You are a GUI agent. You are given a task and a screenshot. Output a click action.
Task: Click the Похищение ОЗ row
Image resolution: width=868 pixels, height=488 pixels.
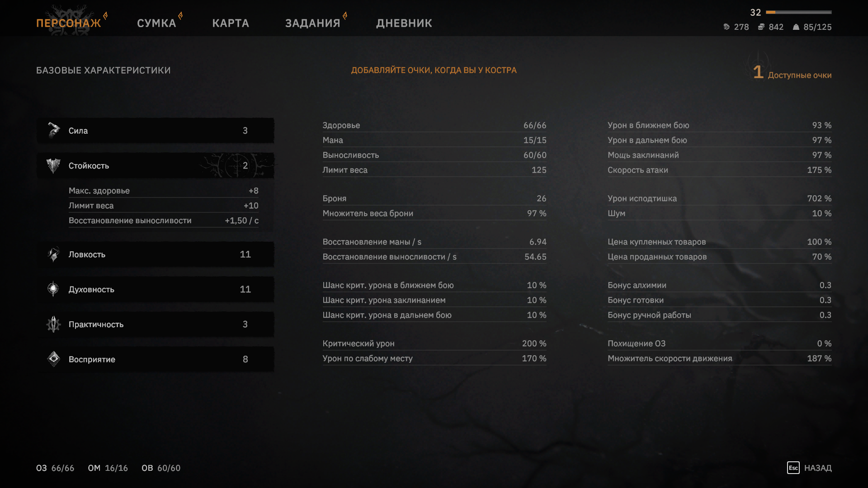(720, 343)
